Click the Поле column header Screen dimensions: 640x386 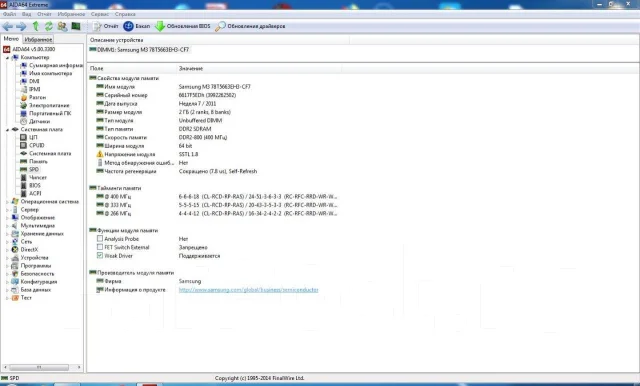coord(132,69)
